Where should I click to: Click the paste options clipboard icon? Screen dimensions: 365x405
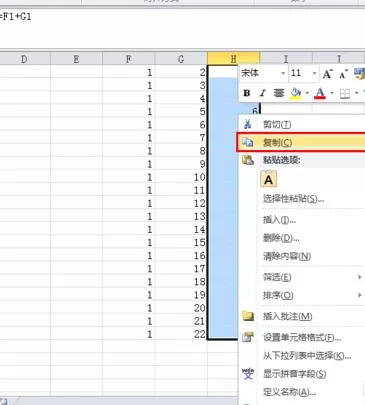tap(248, 160)
